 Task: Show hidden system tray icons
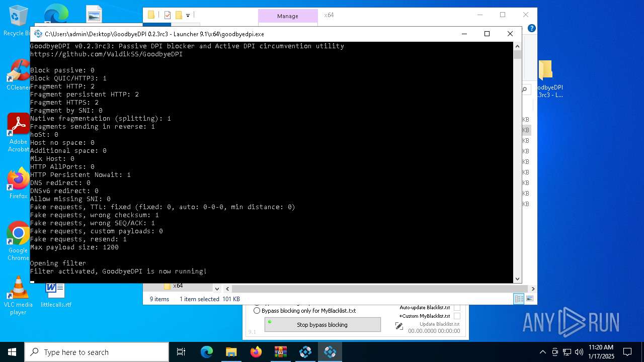(542, 352)
